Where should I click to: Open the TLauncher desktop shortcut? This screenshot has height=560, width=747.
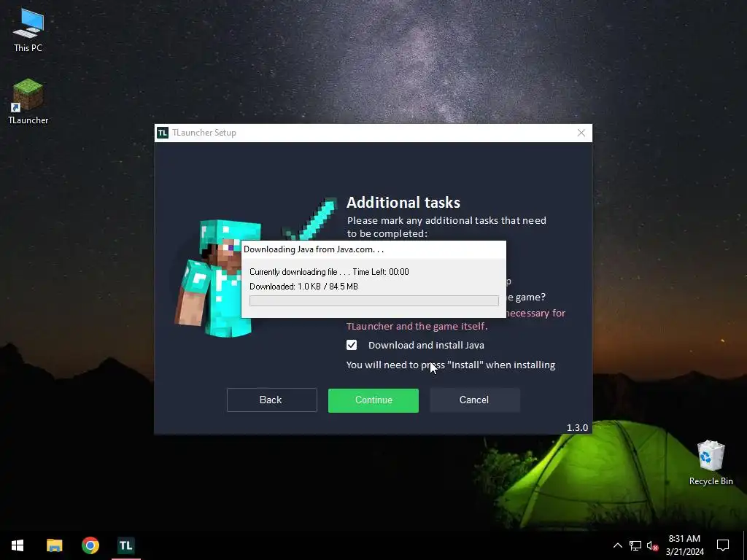28,101
